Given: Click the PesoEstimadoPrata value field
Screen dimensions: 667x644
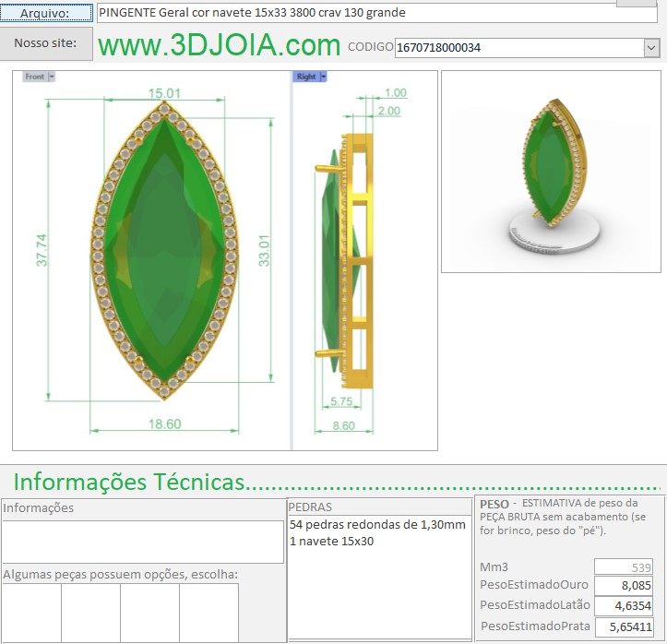Looking at the screenshot, I should (x=624, y=626).
